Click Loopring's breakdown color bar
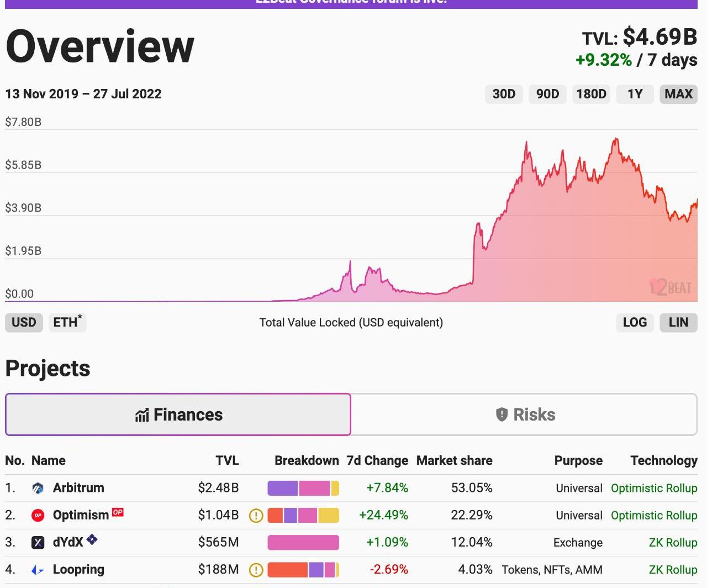Image resolution: width=707 pixels, height=588 pixels. [303, 570]
